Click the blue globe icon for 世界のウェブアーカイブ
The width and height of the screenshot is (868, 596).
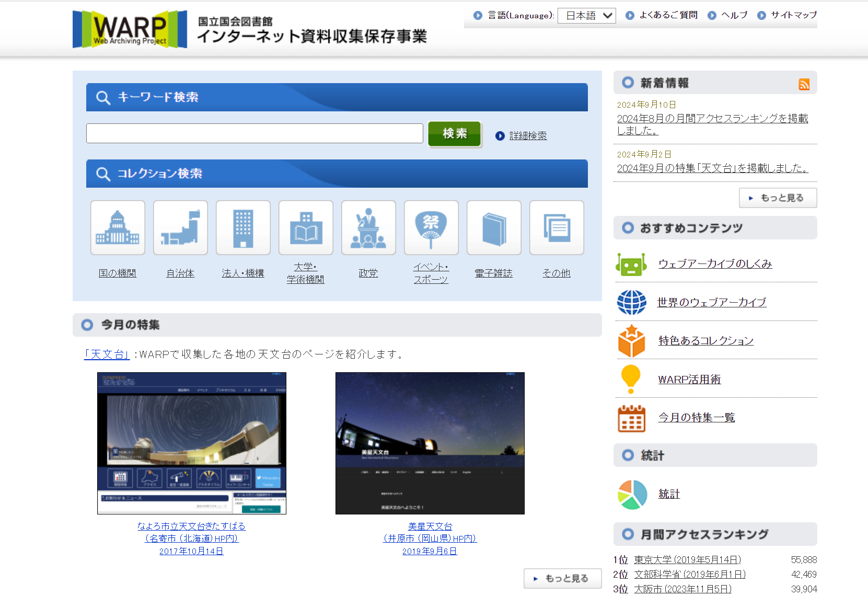click(x=631, y=302)
